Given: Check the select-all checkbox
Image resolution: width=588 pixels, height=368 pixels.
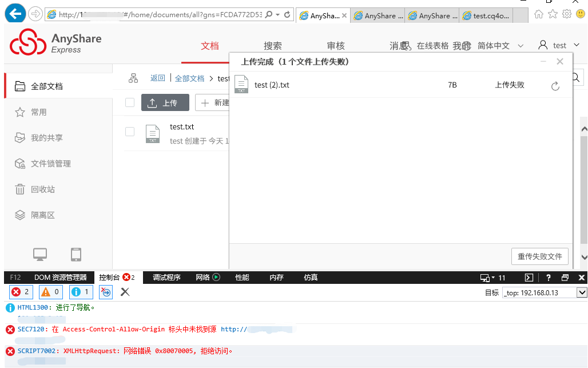Looking at the screenshot, I should (130, 102).
